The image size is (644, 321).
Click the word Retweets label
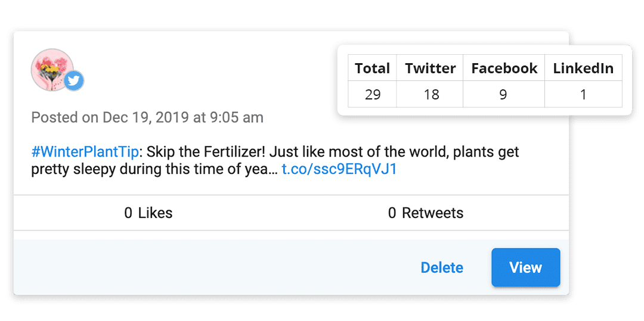click(432, 213)
